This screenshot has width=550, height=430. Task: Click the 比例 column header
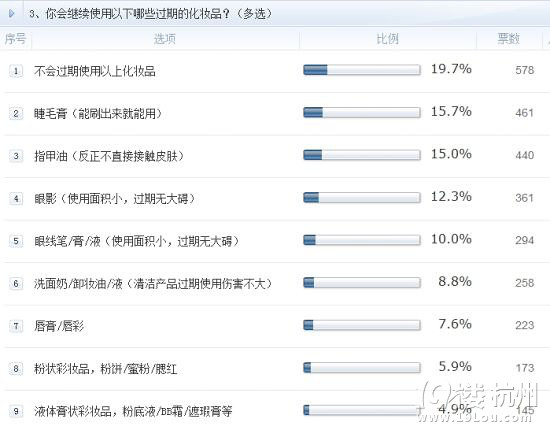388,39
